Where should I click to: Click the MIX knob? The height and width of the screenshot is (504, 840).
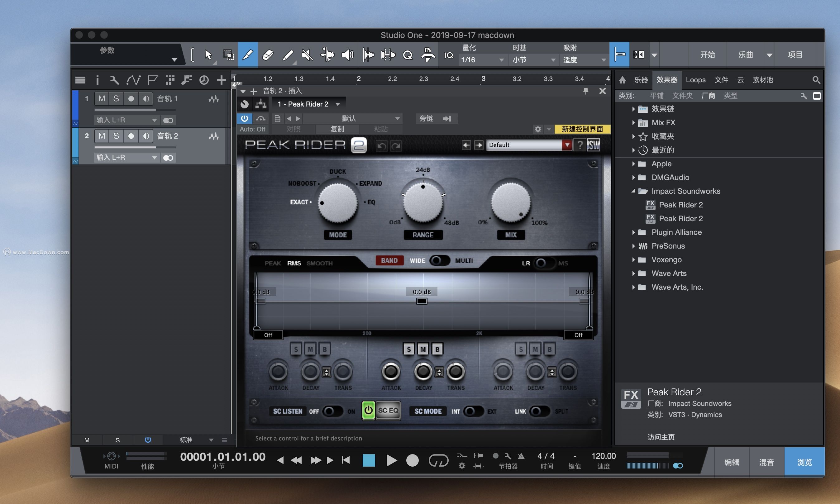coord(511,202)
